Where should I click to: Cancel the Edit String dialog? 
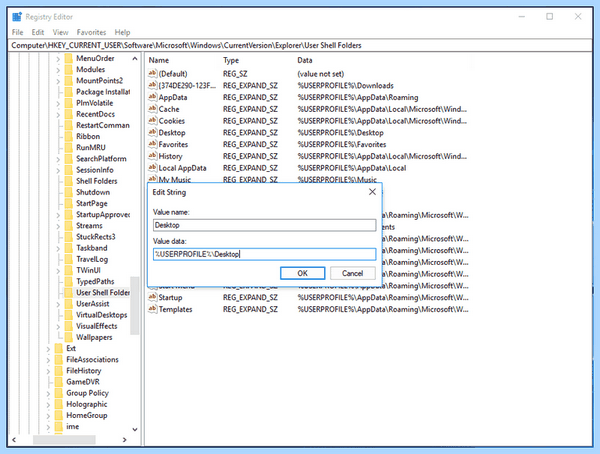[352, 273]
